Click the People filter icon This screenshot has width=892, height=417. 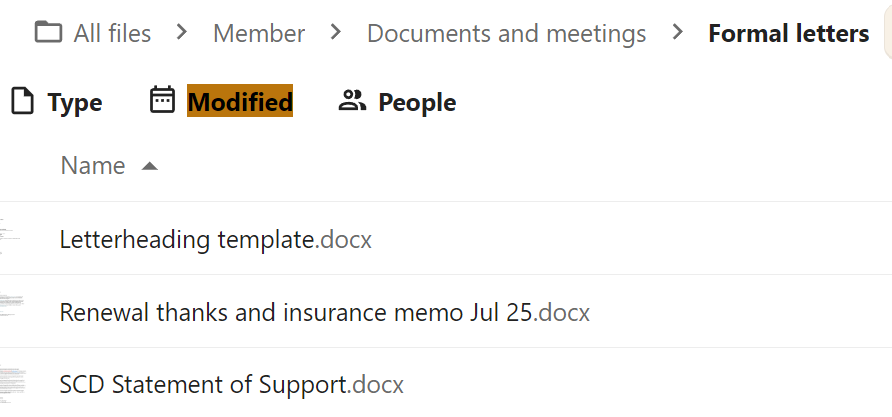[x=352, y=100]
